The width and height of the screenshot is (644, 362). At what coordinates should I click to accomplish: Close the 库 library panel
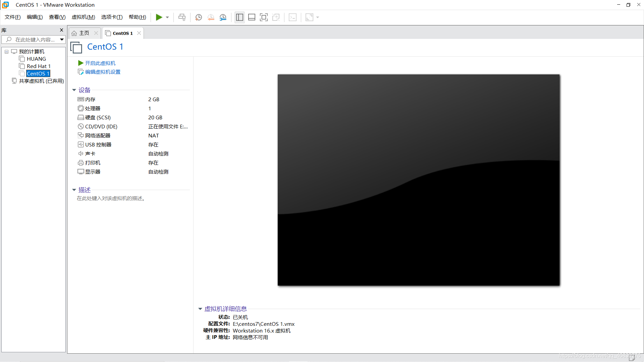click(x=61, y=30)
